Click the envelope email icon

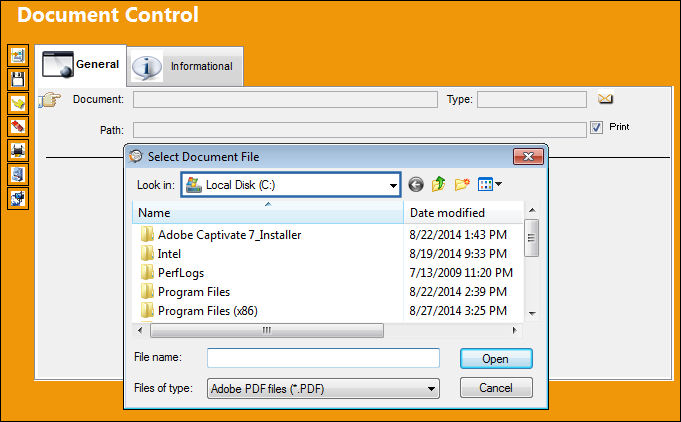click(x=605, y=99)
